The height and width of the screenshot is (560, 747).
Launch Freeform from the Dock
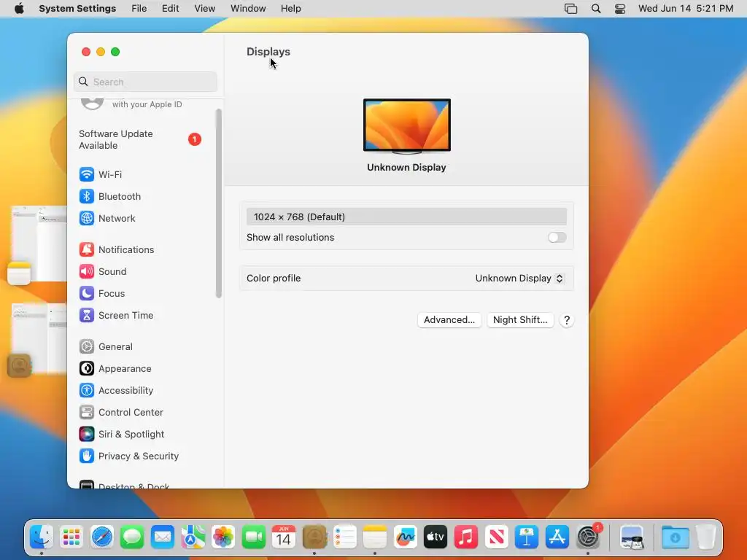click(x=405, y=537)
